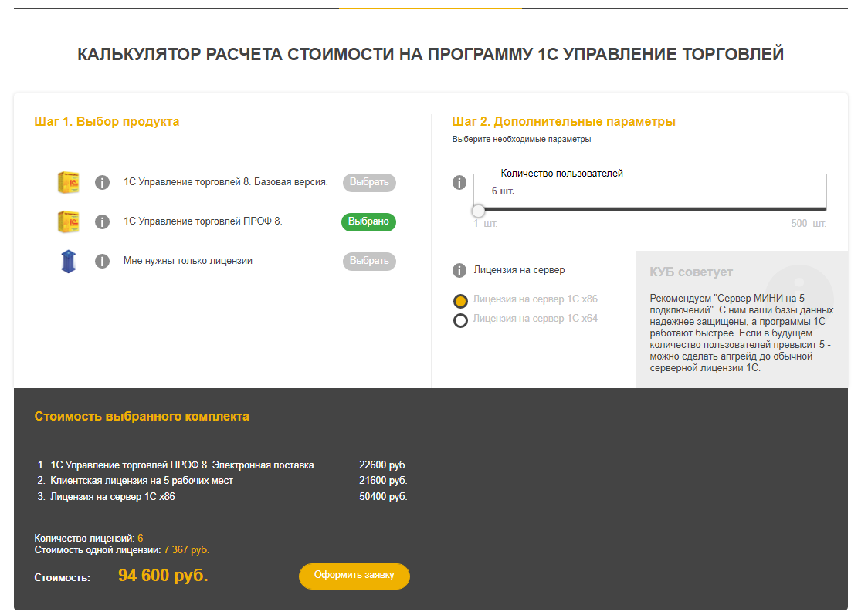Click the Лицензия на сервер 1С x64 label

click(535, 319)
